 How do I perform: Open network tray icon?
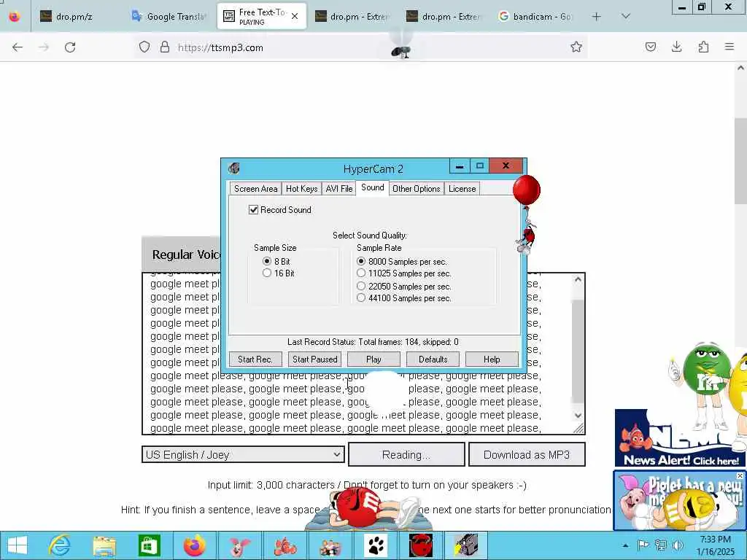point(661,545)
